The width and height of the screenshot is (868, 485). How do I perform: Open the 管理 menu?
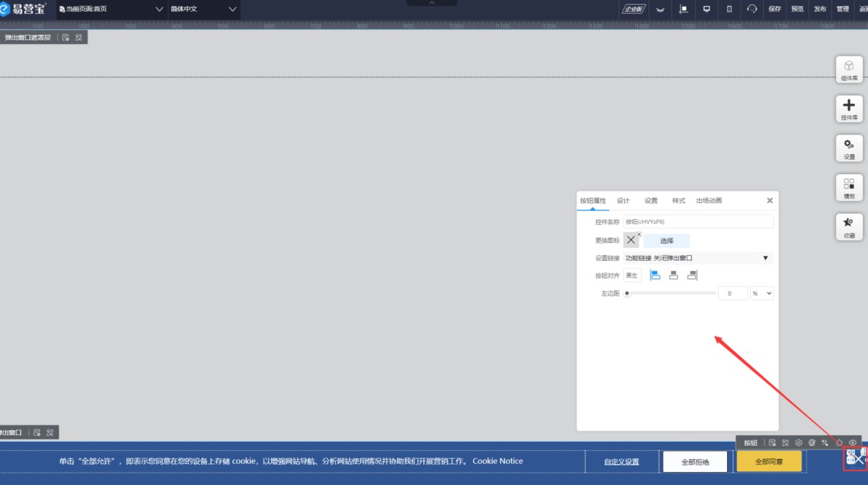point(843,9)
